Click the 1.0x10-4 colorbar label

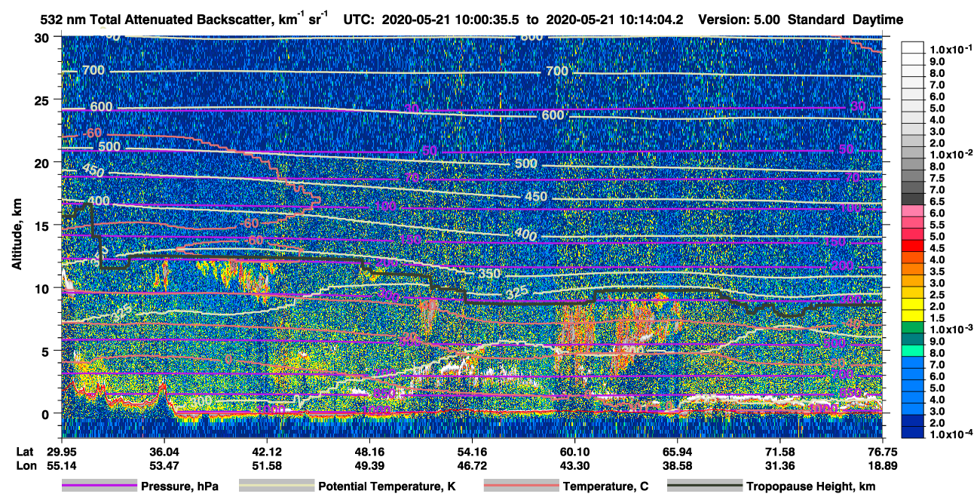click(951, 434)
